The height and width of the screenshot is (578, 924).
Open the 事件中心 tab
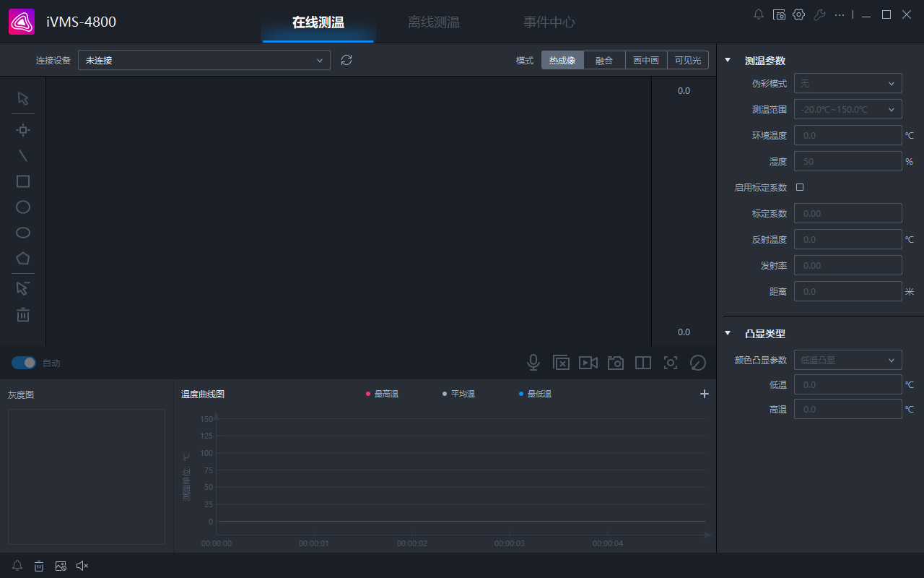pyautogui.click(x=549, y=22)
